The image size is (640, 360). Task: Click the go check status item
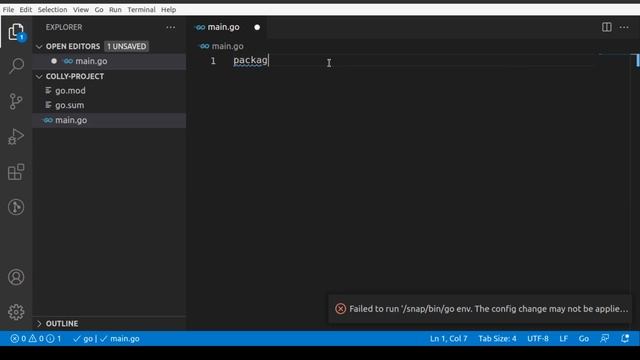click(83, 339)
